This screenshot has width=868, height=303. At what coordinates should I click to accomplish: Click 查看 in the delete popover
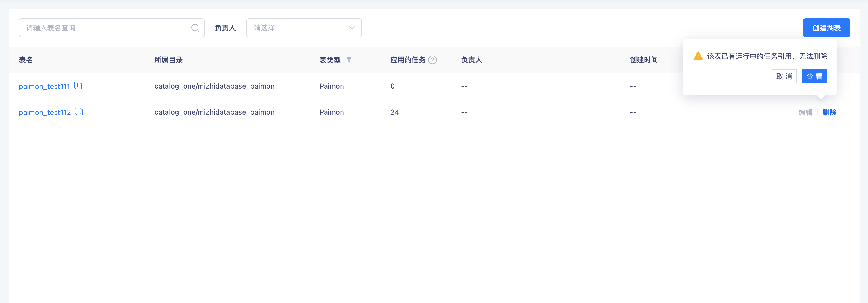coord(814,76)
